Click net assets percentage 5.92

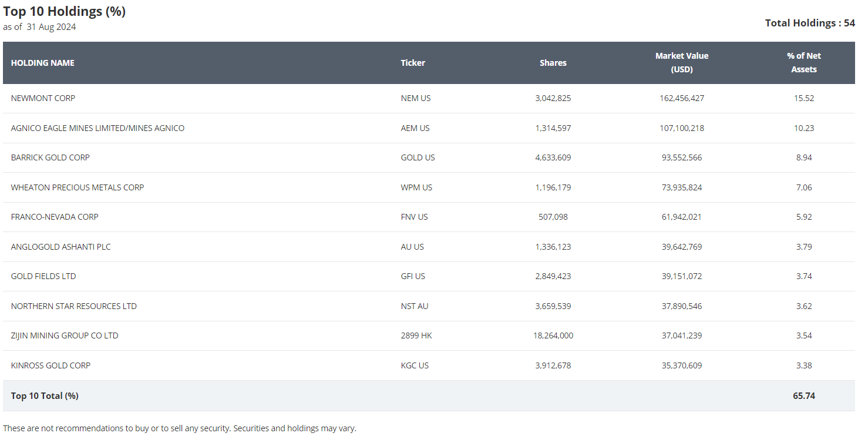(804, 217)
